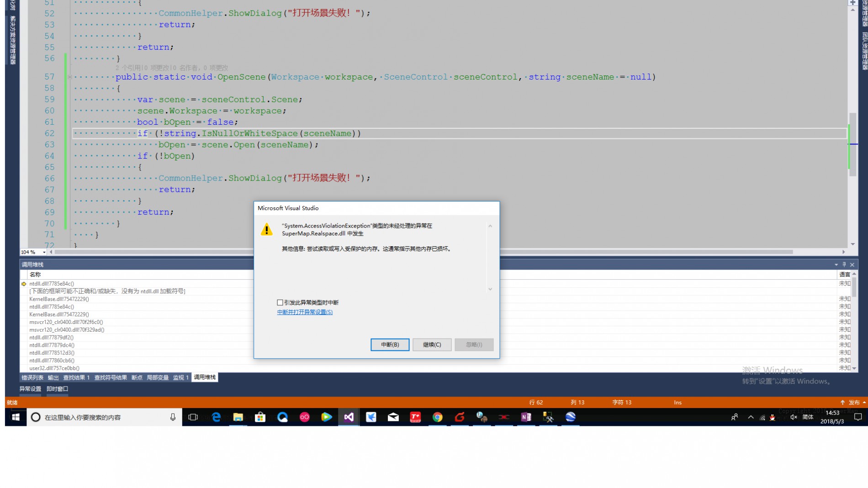
Task: Open OneNote from taskbar
Action: [526, 417]
